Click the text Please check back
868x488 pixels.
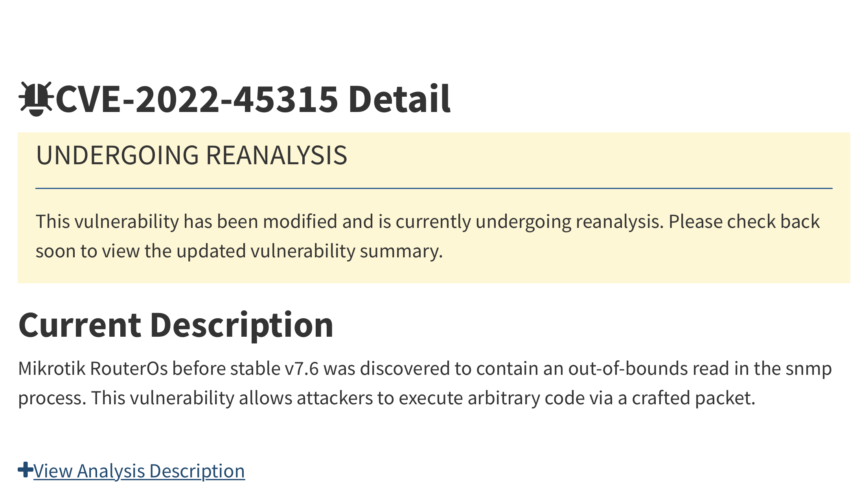pyautogui.click(x=744, y=222)
